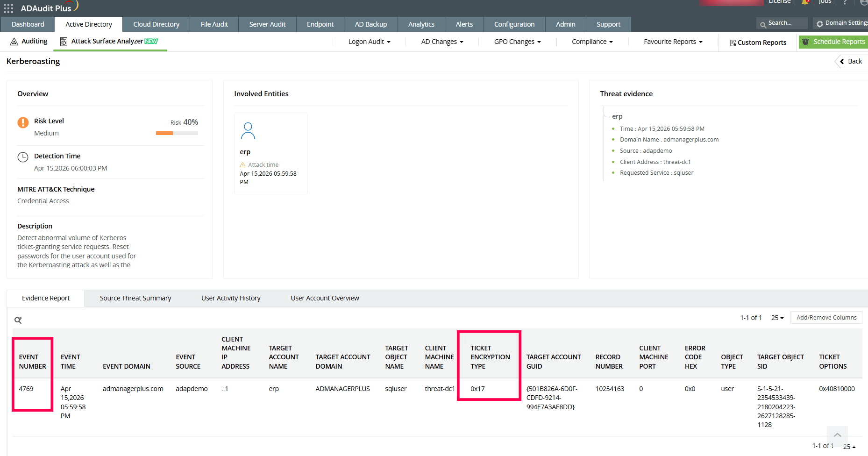Open the Alerts tab
Image resolution: width=868 pixels, height=456 pixels.
(464, 24)
